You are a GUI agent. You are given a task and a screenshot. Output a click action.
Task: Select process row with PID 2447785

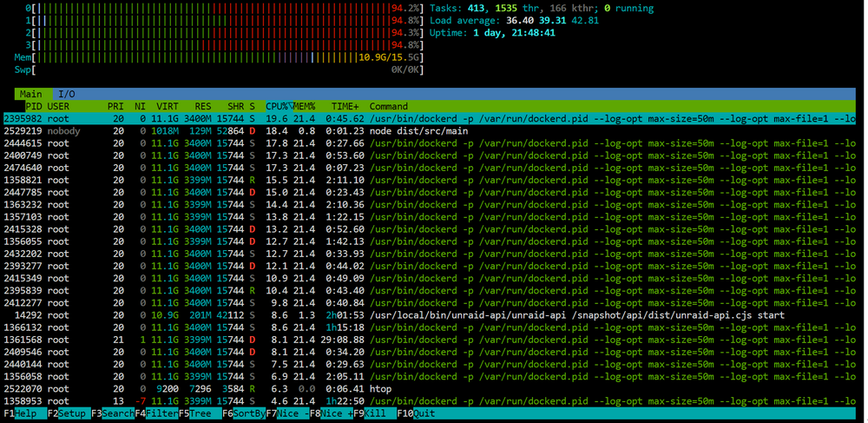pyautogui.click(x=431, y=192)
